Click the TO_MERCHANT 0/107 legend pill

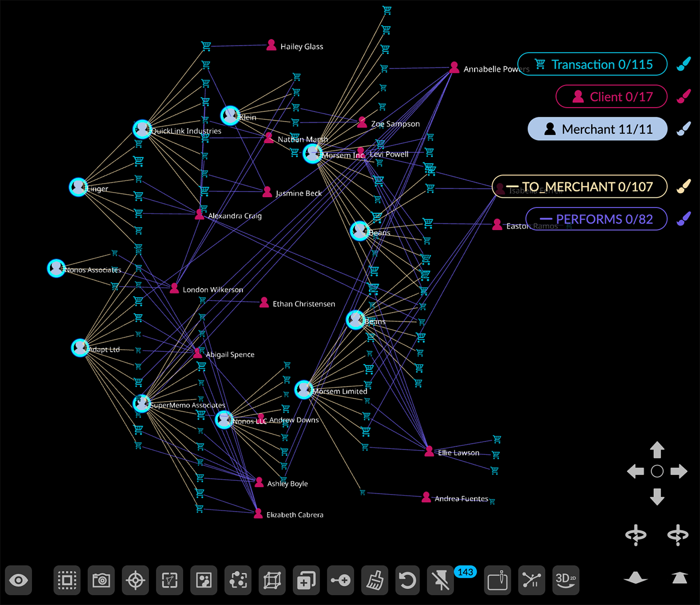580,187
